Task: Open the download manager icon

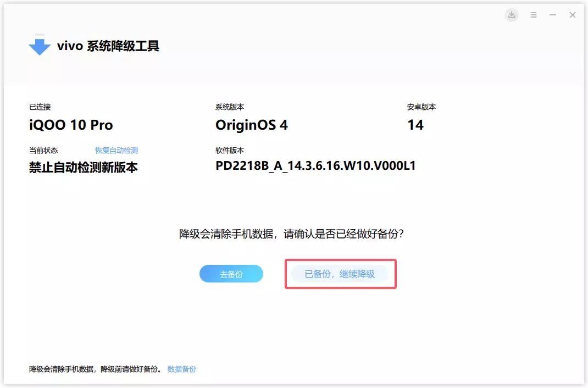Action: coord(512,15)
